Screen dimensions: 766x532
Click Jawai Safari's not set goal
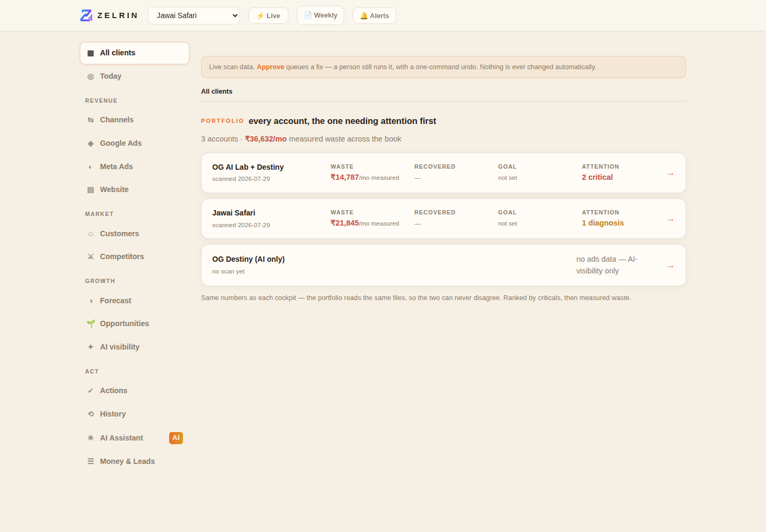[x=507, y=223]
